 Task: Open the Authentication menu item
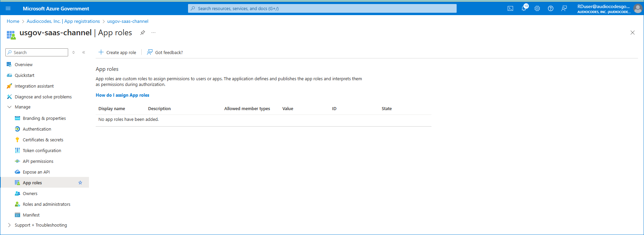coord(37,129)
